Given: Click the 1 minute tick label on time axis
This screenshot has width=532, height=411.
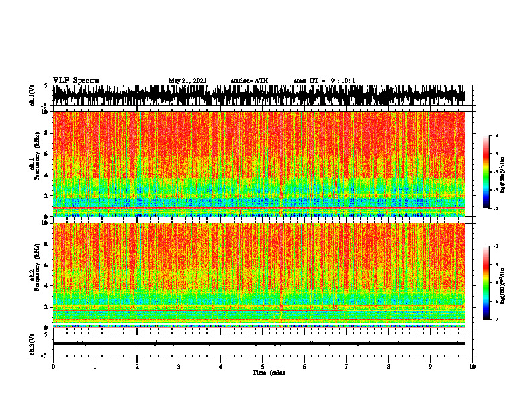Looking at the screenshot, I should [x=95, y=367].
